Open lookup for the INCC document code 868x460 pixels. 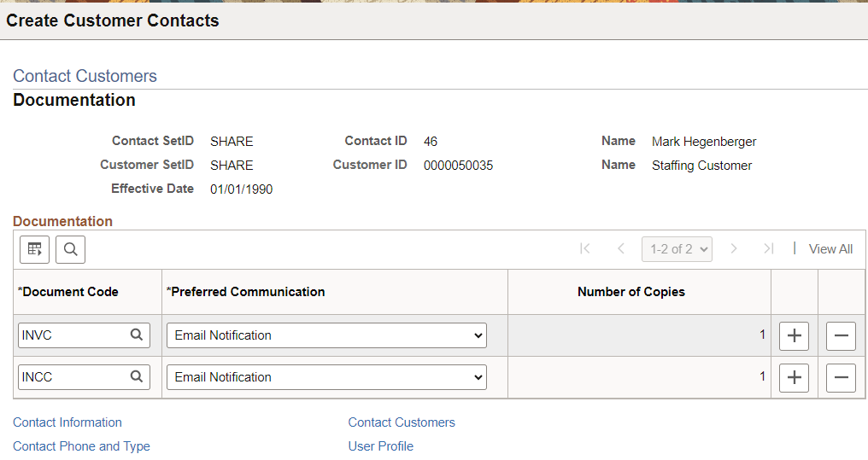click(136, 377)
